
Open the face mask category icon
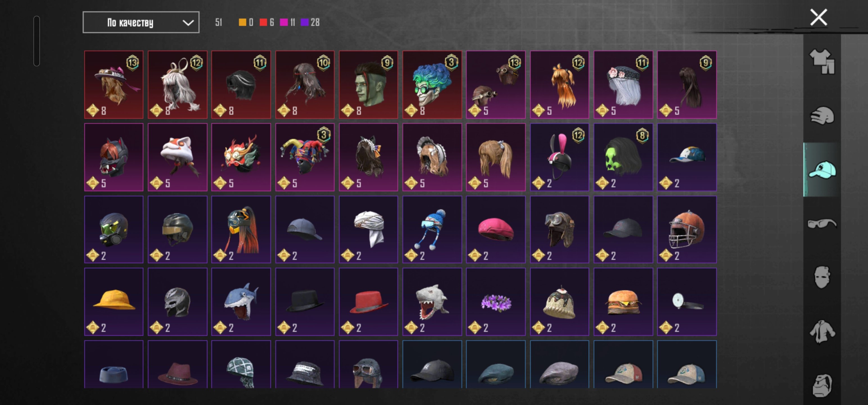coord(822,277)
